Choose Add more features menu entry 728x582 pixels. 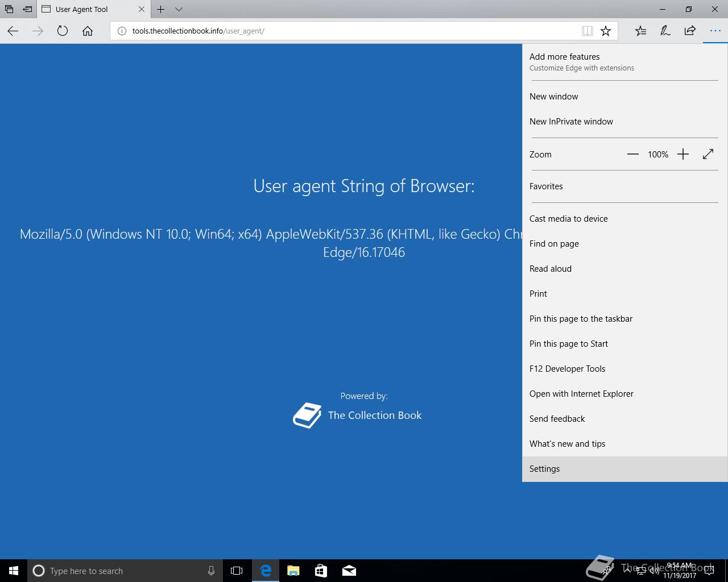tap(624, 62)
